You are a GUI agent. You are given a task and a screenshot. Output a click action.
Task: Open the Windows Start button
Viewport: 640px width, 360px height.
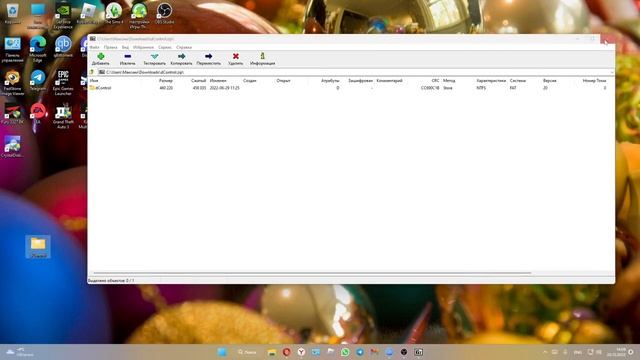222,352
